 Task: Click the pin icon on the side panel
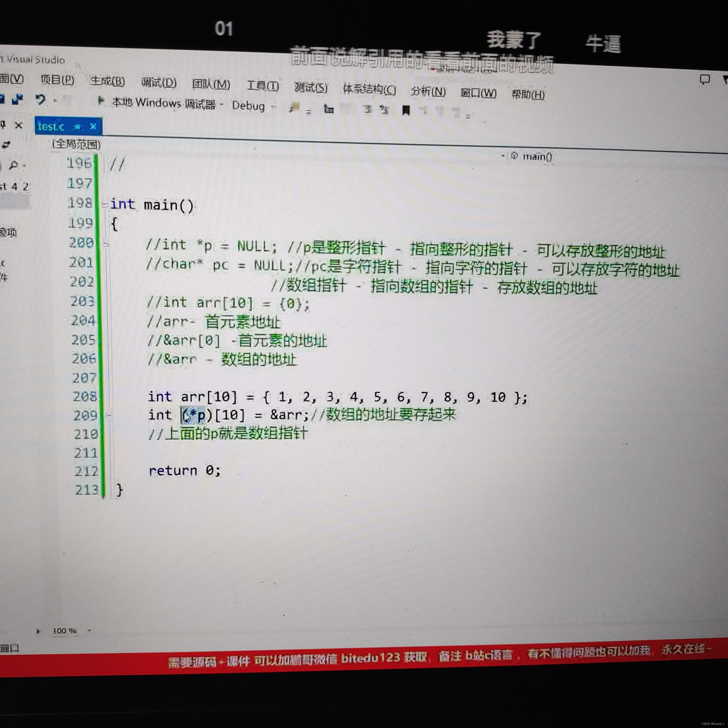(3, 125)
